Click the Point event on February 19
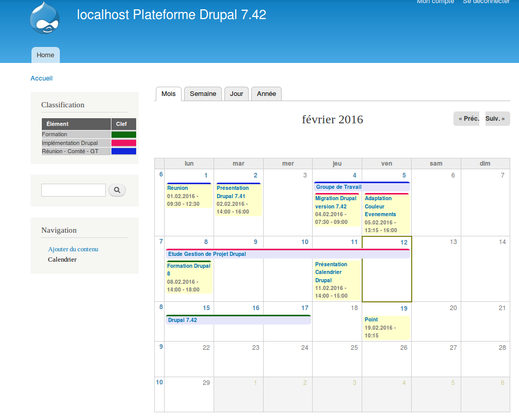519x420 pixels. click(x=371, y=319)
